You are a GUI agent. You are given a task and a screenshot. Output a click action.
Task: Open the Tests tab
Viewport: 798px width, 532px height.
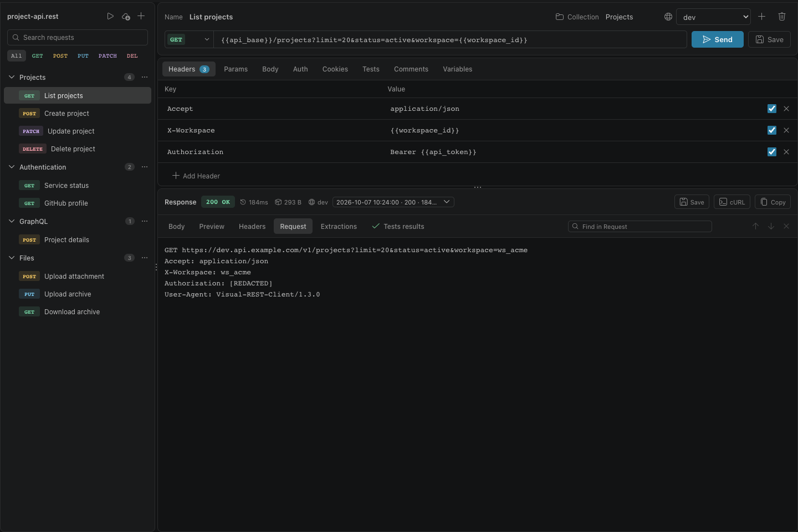371,69
